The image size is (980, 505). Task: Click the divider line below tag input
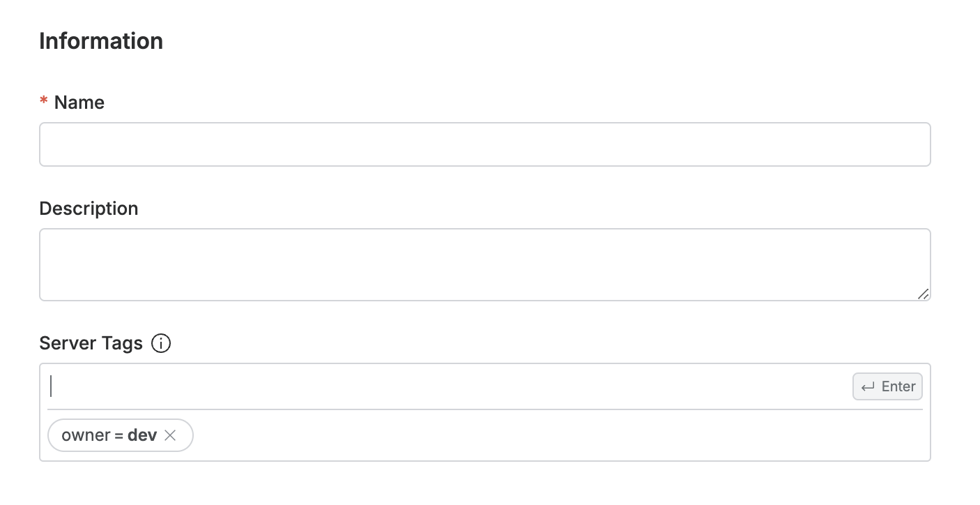(x=484, y=409)
